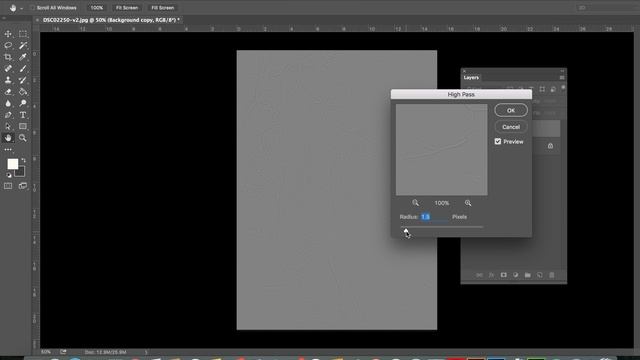Click the Doc size info in status bar

(105, 352)
